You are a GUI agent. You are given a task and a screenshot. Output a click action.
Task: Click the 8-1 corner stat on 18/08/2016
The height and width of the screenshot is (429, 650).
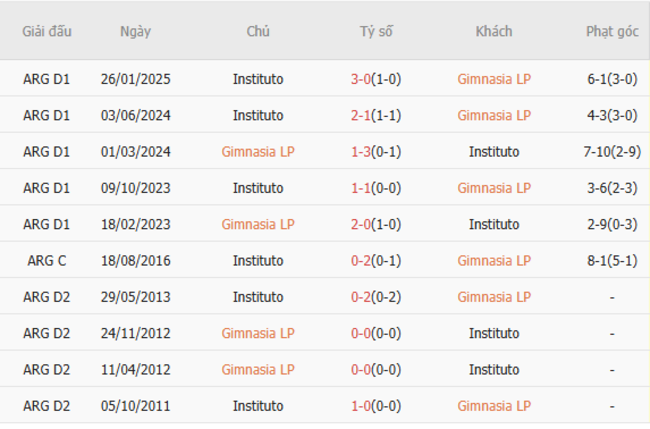pyautogui.click(x=612, y=261)
